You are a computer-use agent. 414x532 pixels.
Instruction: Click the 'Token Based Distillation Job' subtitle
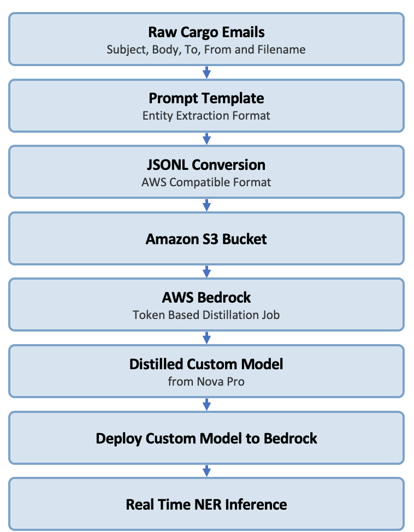206,315
